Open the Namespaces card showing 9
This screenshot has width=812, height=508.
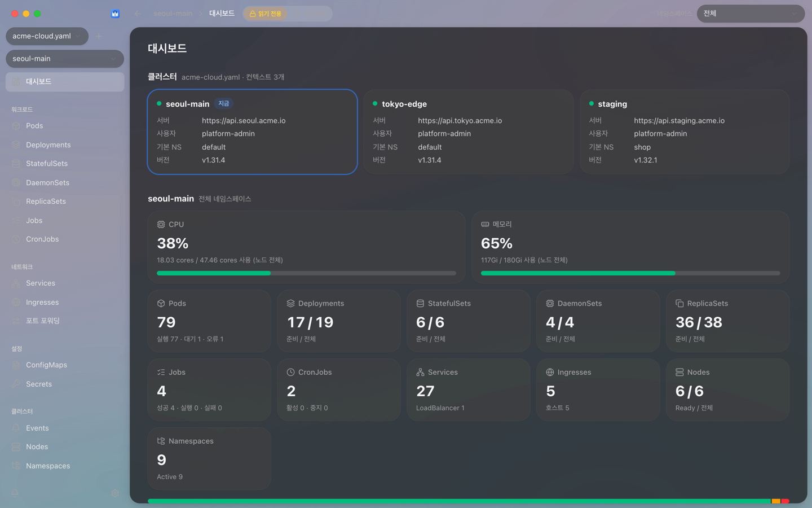pyautogui.click(x=209, y=459)
